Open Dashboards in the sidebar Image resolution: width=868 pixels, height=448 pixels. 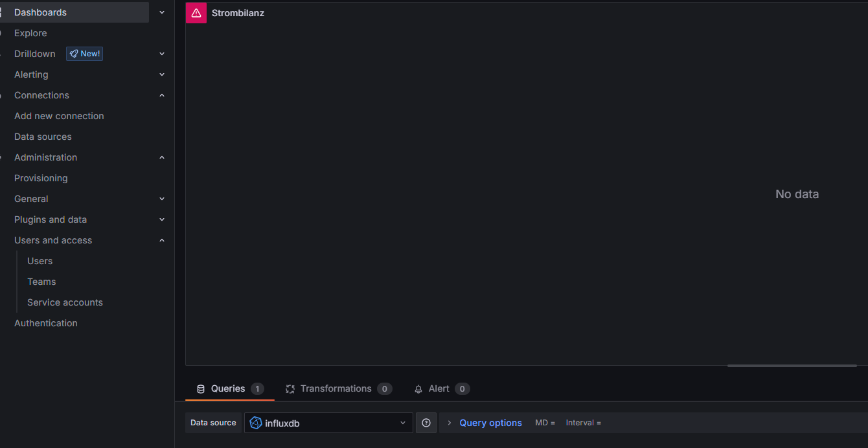tap(40, 12)
